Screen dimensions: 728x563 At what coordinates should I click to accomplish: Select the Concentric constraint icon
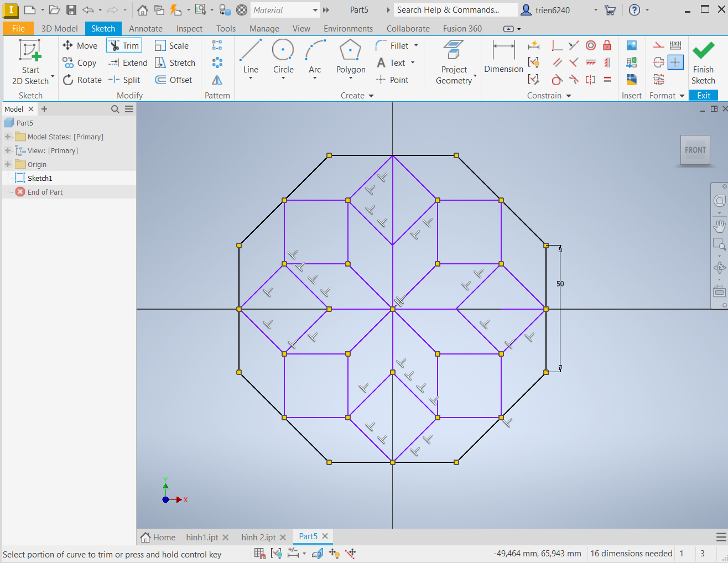(x=591, y=45)
